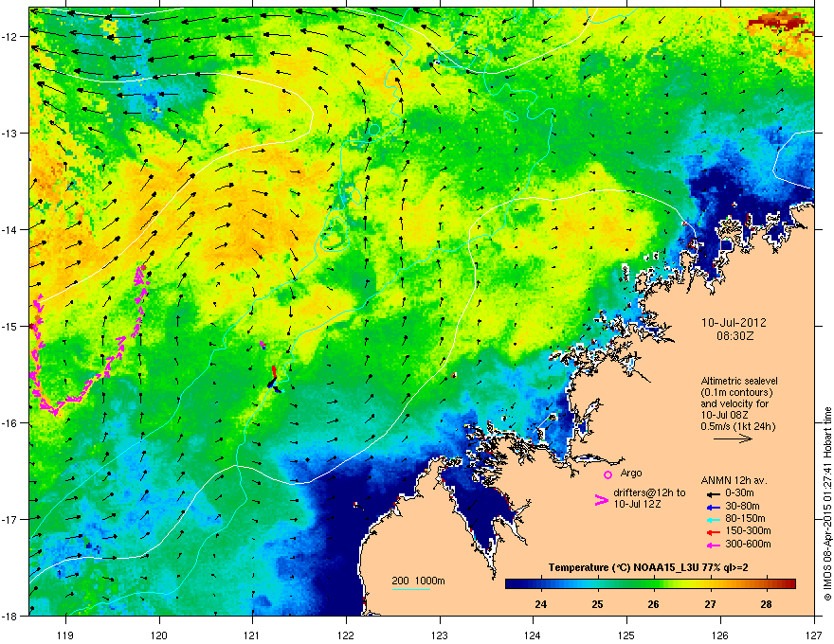Click the colorbar tick label 24
834x644 pixels.
pos(541,604)
